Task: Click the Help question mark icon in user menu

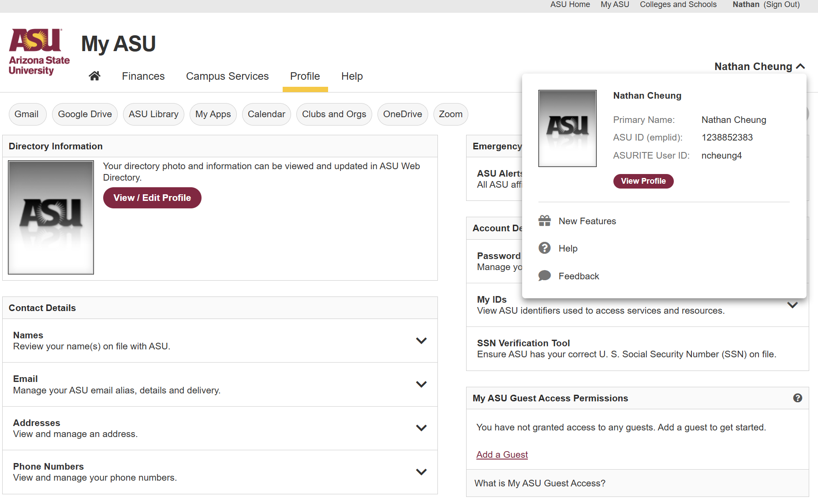Action: (x=545, y=248)
